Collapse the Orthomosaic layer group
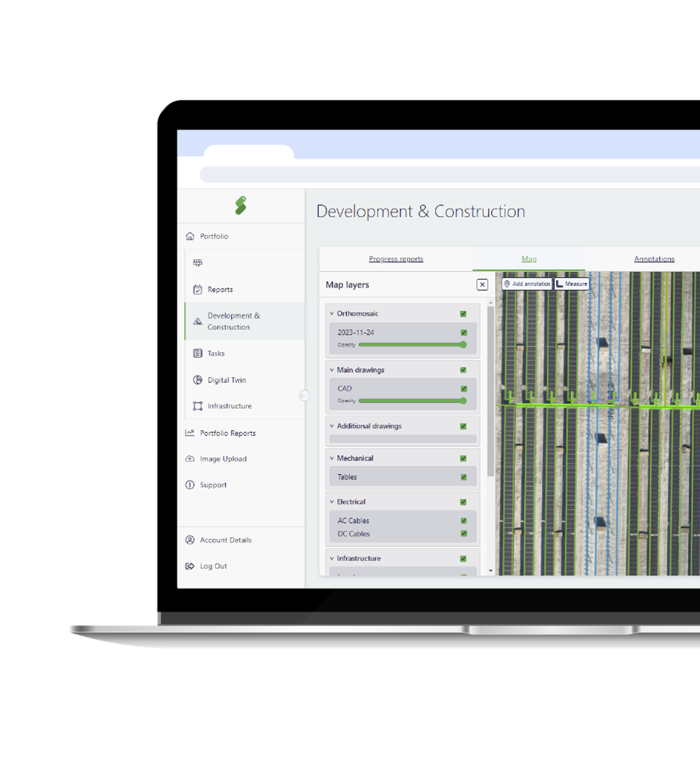700x781 pixels. (332, 314)
